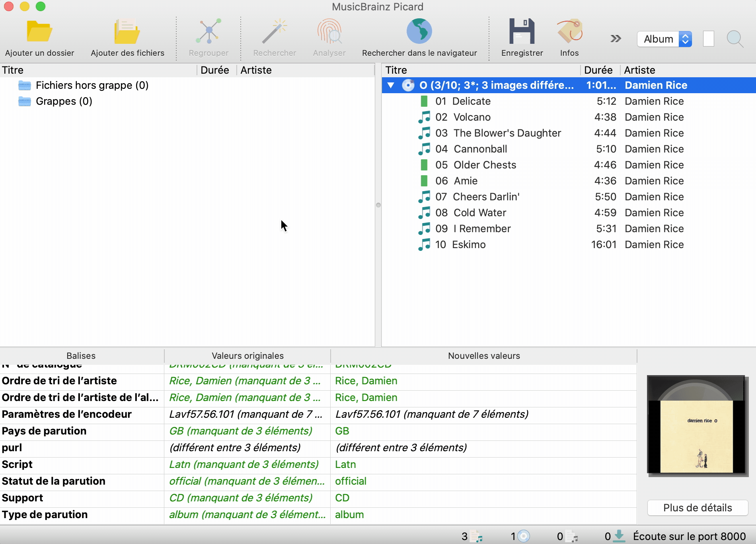The image size is (756, 544).
Task: Open the Album search type dropdown
Action: (x=664, y=39)
